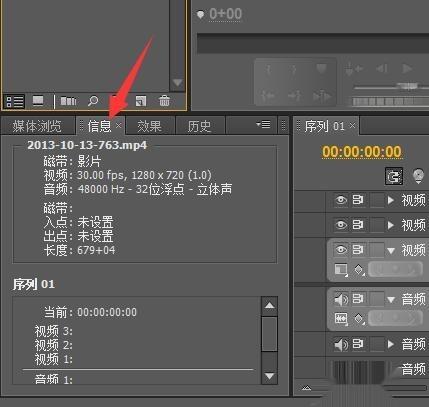Open the info panel group flyout menu

pos(263,125)
